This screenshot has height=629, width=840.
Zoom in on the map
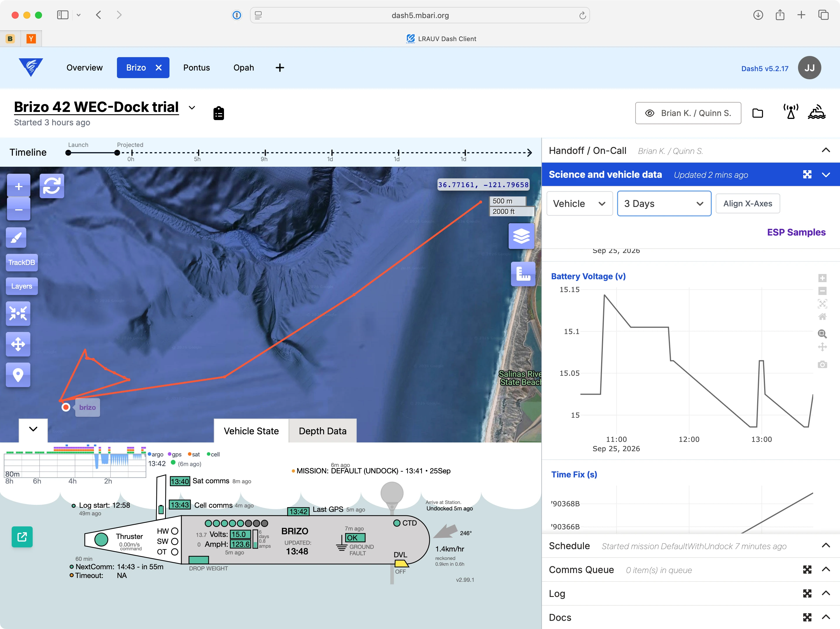[19, 186]
